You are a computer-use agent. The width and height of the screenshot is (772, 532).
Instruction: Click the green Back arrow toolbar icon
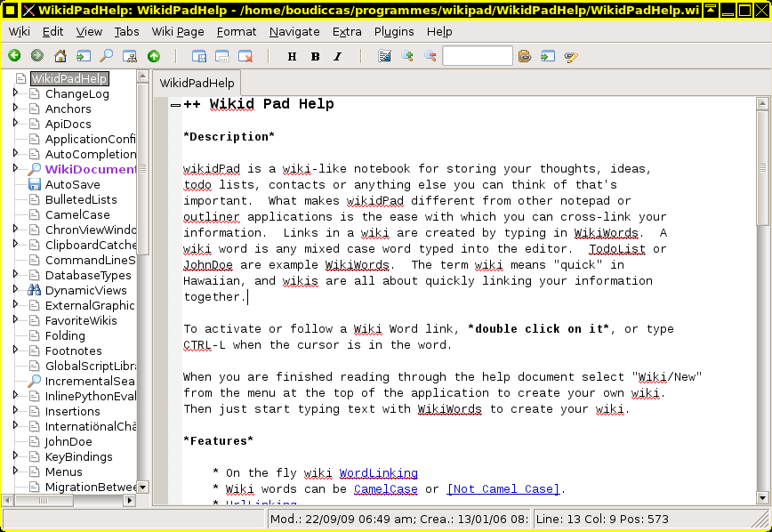14,56
